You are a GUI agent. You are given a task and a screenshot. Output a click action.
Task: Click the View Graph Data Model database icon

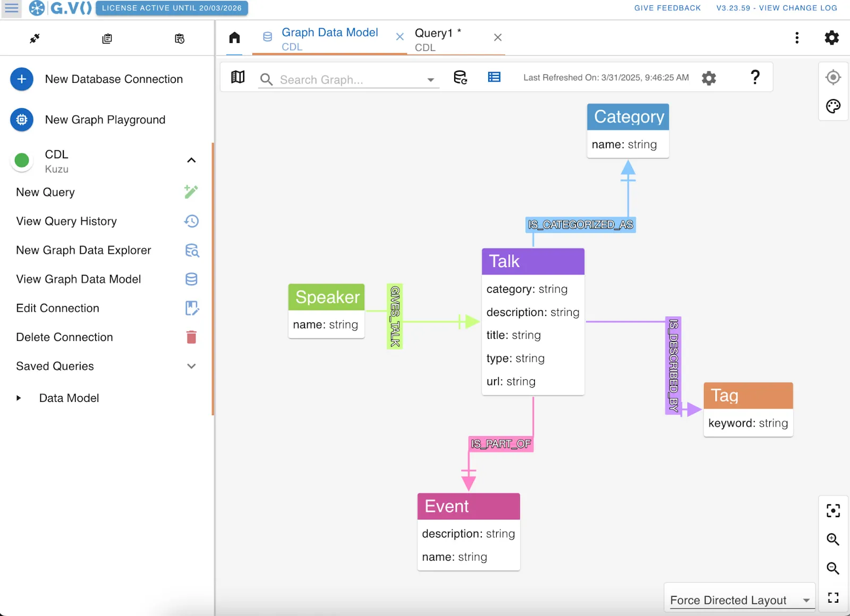click(x=191, y=279)
